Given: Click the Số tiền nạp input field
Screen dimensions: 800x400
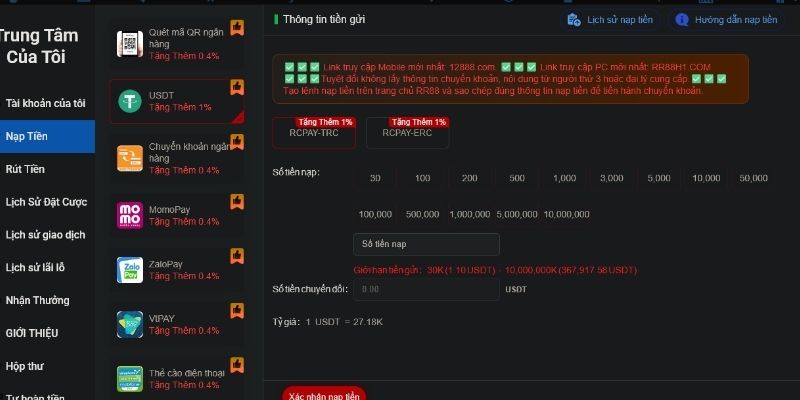Looking at the screenshot, I should click(x=426, y=244).
